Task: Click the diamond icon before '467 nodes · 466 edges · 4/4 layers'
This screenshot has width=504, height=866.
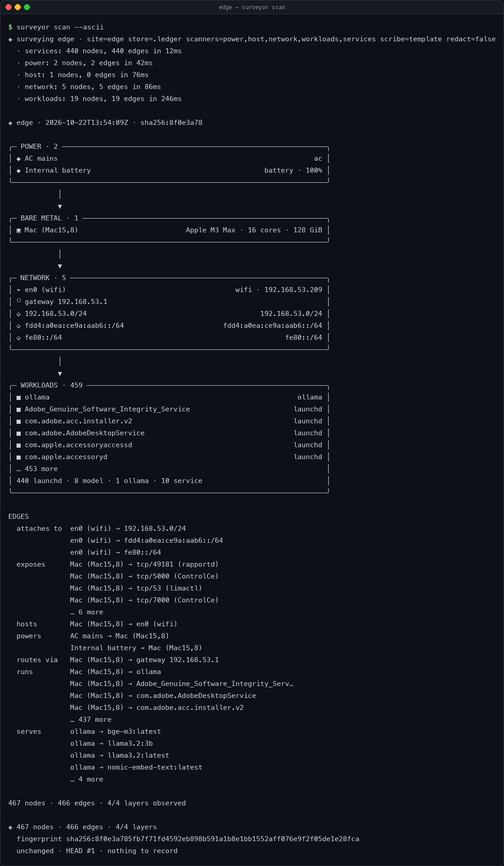Action: pyautogui.click(x=11, y=827)
